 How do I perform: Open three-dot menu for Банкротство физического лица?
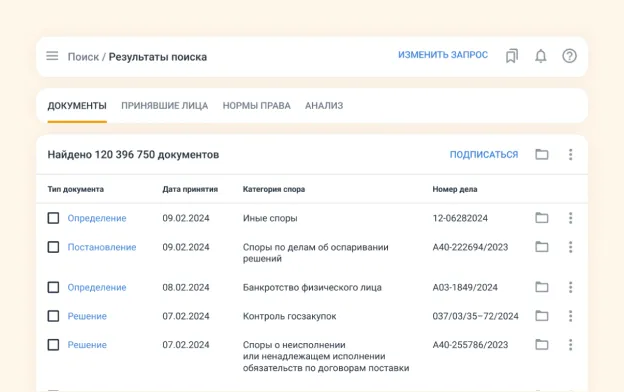[x=570, y=287]
